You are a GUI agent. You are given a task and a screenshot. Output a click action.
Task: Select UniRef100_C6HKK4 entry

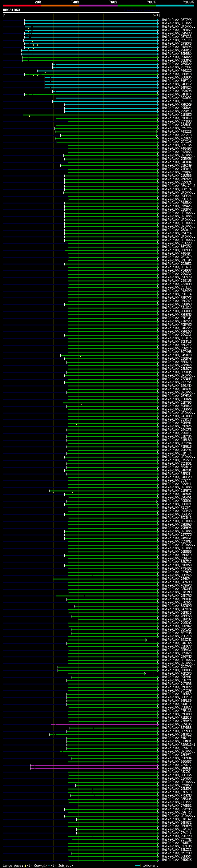click(x=177, y=857)
